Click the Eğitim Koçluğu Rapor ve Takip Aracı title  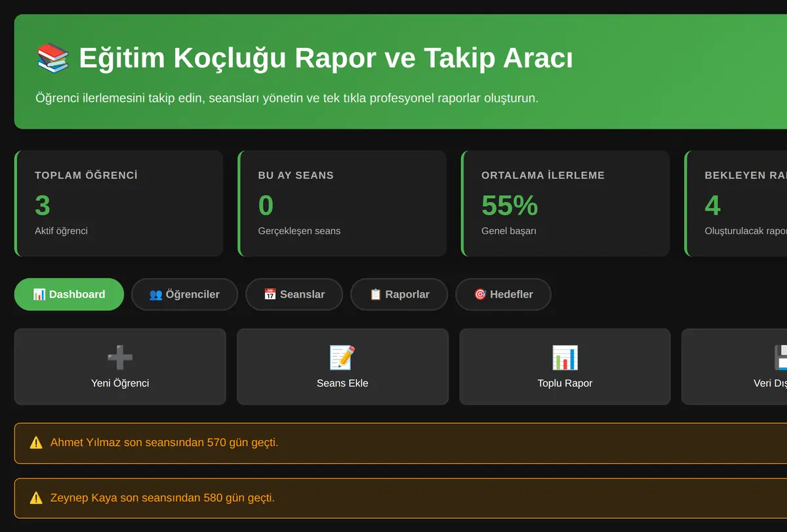pyautogui.click(x=326, y=58)
